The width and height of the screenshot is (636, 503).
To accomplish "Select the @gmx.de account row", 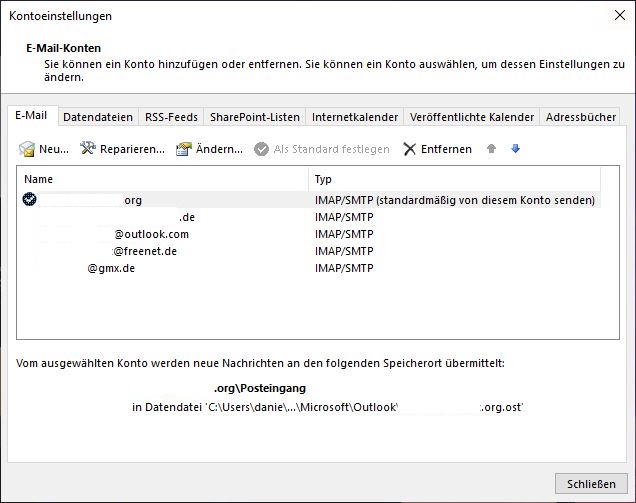I will pos(312,268).
